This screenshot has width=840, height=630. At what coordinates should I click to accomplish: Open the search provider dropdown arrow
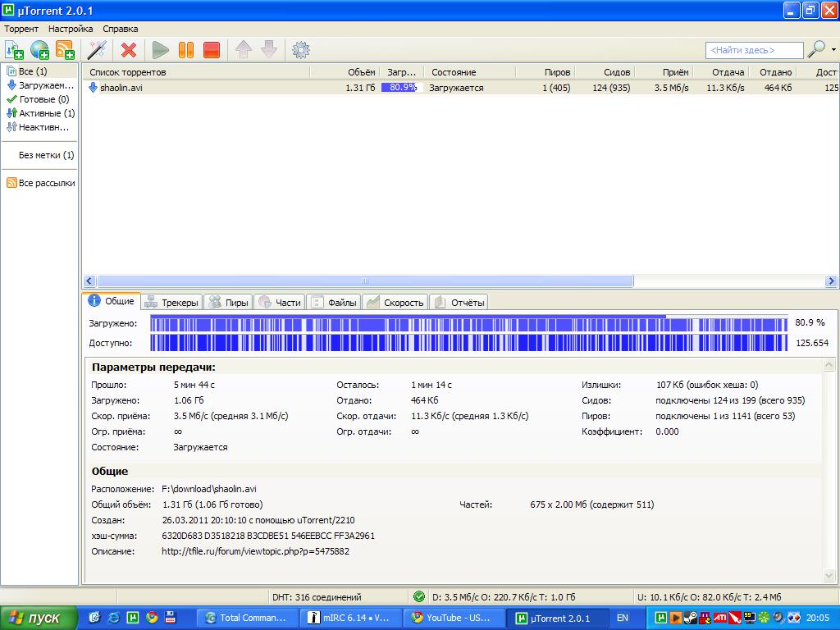833,50
